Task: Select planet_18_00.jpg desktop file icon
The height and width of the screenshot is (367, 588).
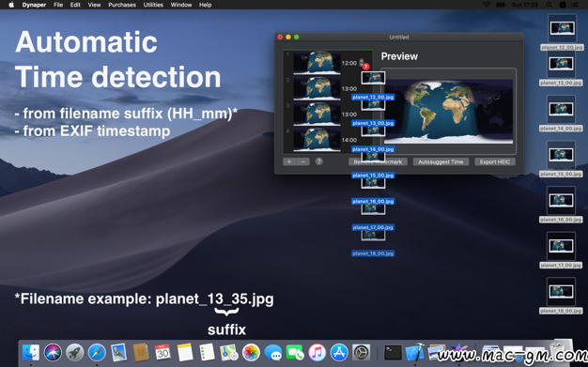Action: [562, 291]
